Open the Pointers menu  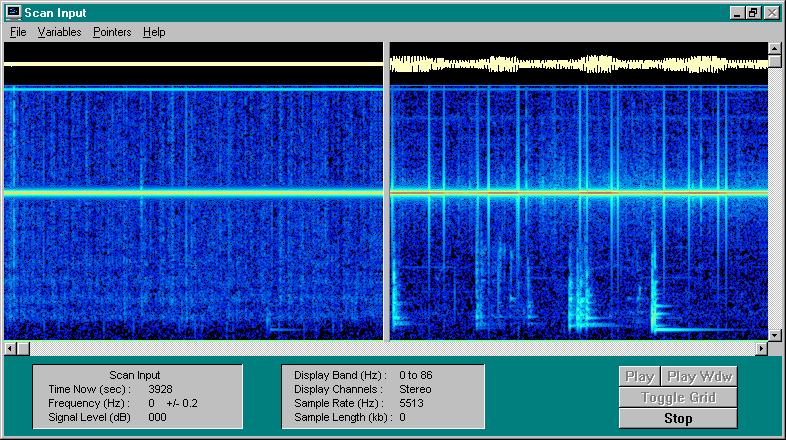(x=112, y=32)
